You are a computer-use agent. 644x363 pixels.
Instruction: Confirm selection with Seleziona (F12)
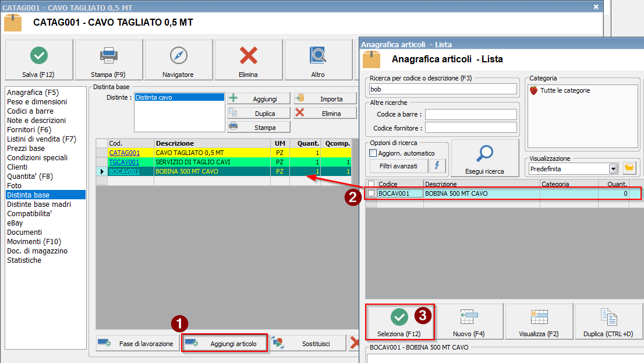(399, 322)
